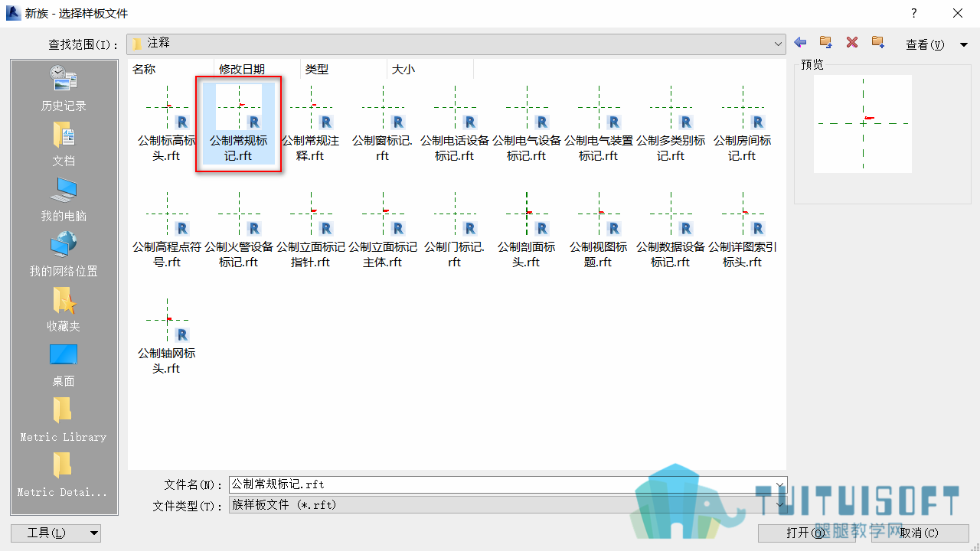Open 文档 in the places sidebar
The image size is (980, 551).
point(64,144)
